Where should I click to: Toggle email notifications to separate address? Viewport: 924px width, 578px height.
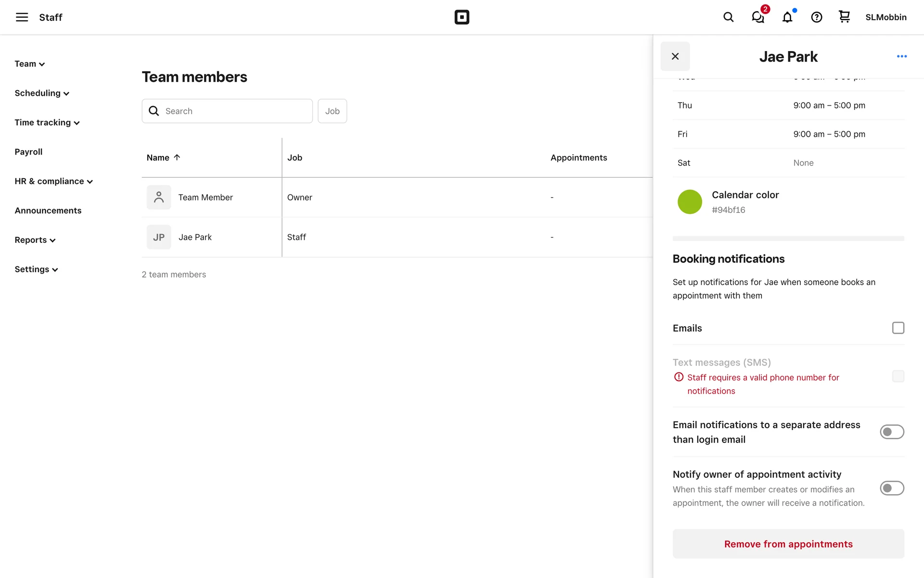click(x=891, y=432)
